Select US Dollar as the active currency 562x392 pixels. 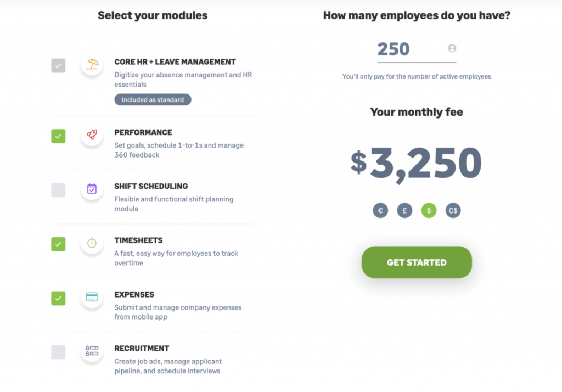pyautogui.click(x=429, y=210)
